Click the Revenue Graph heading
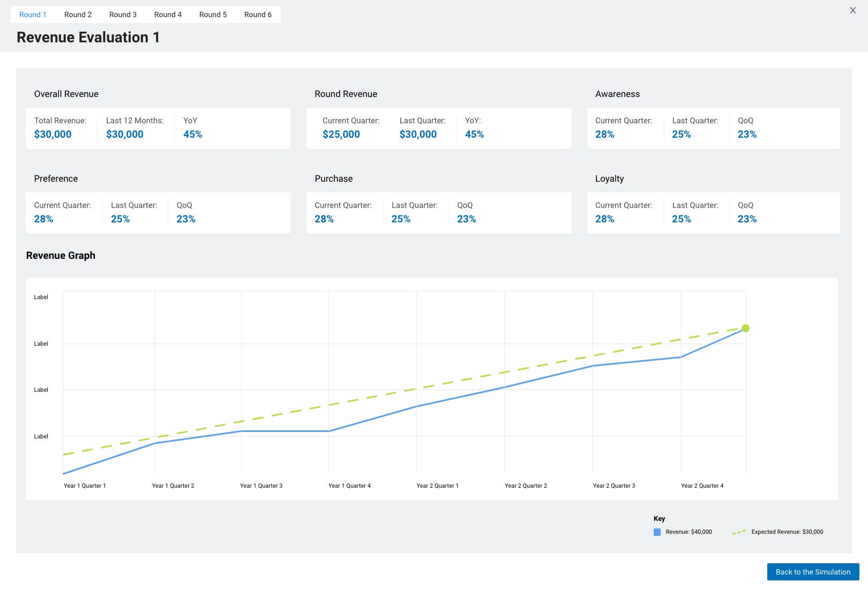868x589 pixels. pyautogui.click(x=61, y=255)
